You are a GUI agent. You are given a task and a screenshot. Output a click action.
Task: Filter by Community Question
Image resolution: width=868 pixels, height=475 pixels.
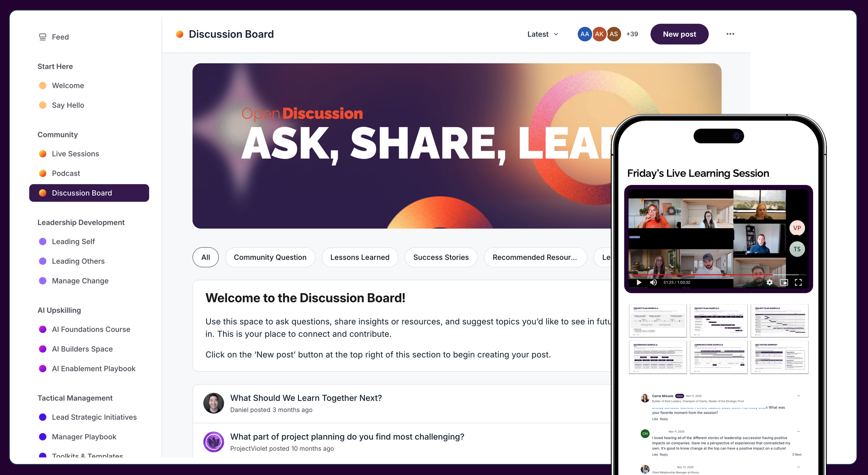[x=270, y=257]
